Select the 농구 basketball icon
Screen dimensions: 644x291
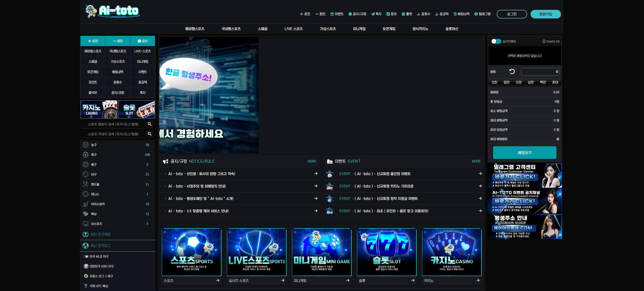pos(86,145)
